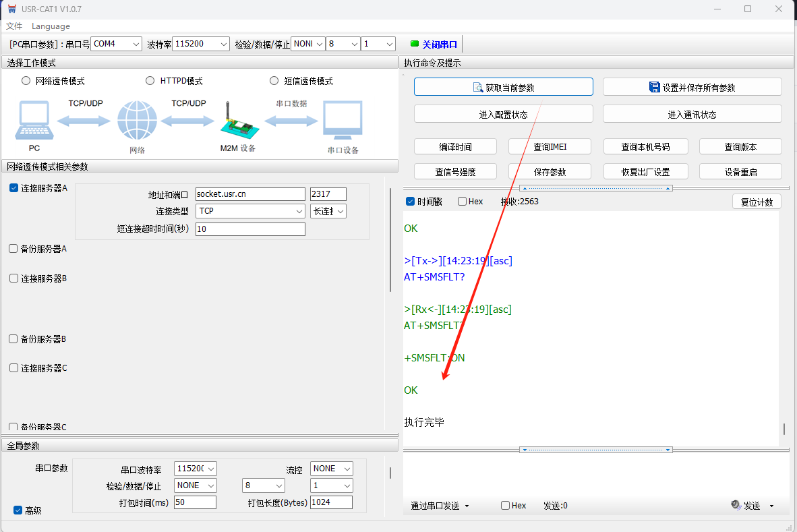The width and height of the screenshot is (797, 532).
Task: Click the 串口设备 monitor icon
Action: [343, 121]
